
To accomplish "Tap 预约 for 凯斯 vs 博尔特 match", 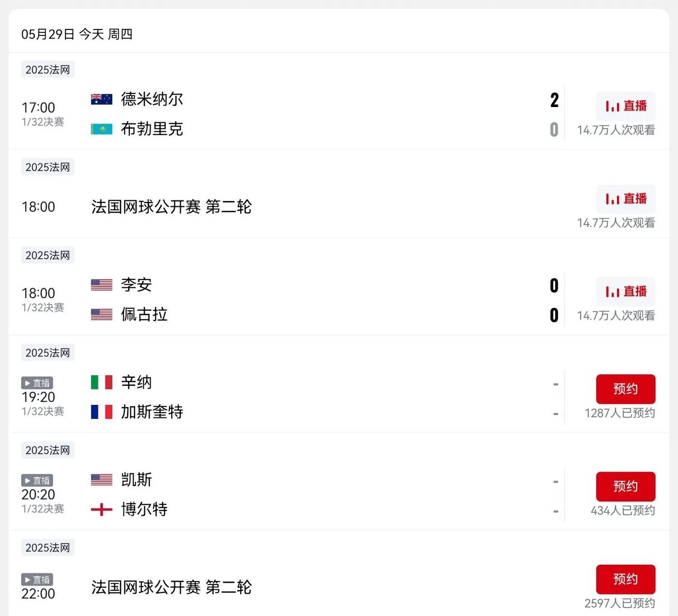I will click(626, 486).
